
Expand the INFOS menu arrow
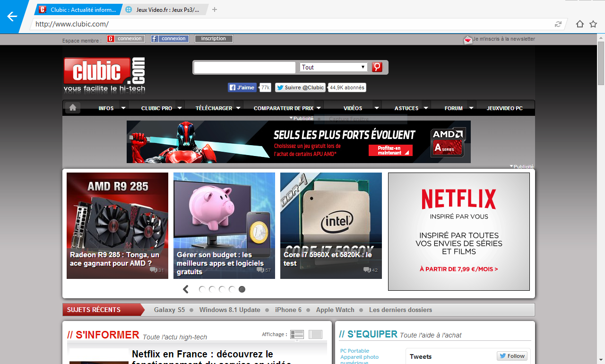point(123,108)
